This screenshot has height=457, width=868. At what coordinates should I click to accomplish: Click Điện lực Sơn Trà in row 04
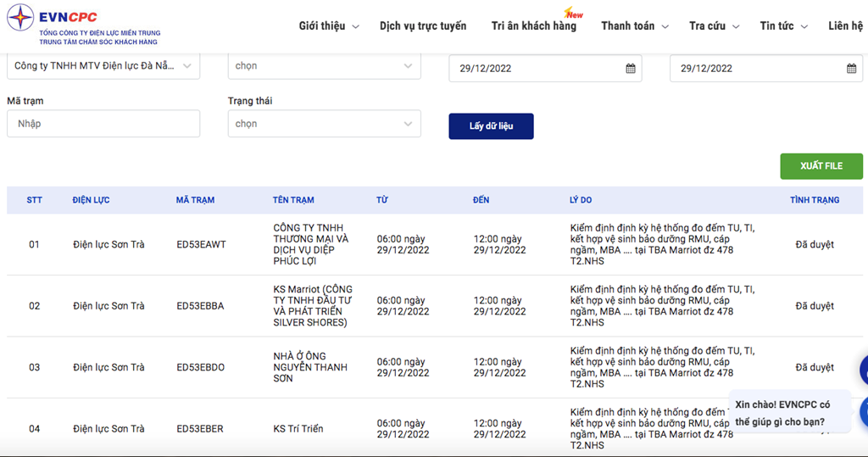click(x=108, y=429)
